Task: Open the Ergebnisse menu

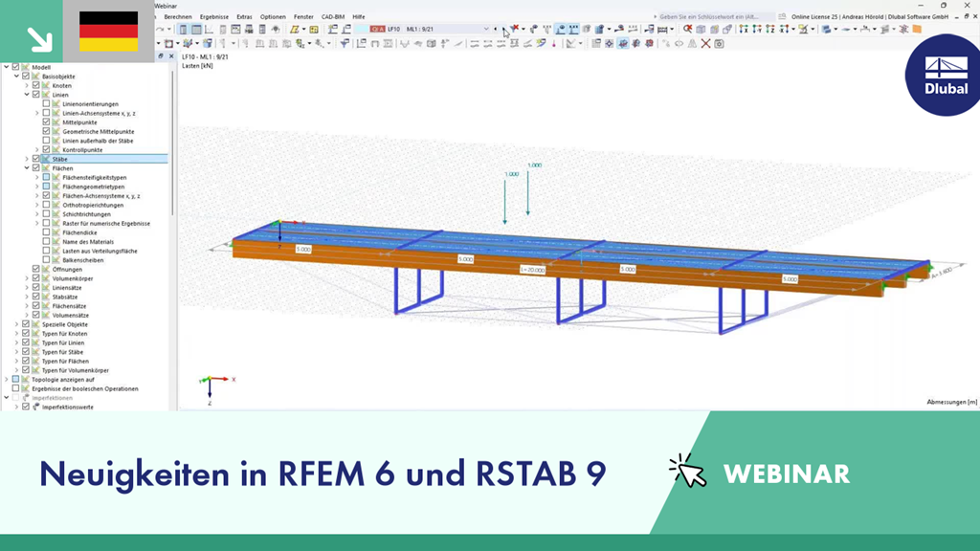Action: (x=213, y=17)
